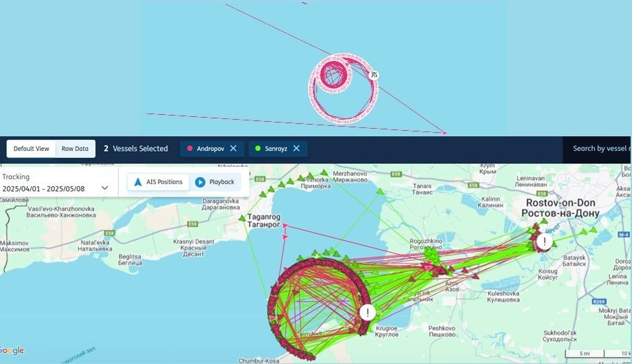Remove the Andropov vessel from selection
The height and width of the screenshot is (364, 632).
coord(233,148)
